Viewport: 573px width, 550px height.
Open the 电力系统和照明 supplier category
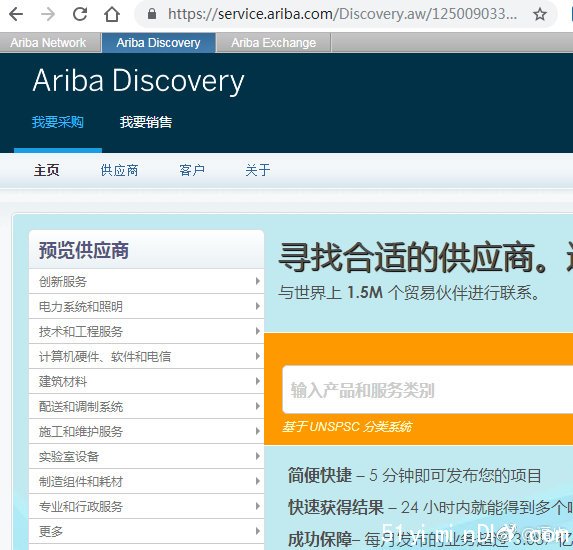click(x=146, y=306)
